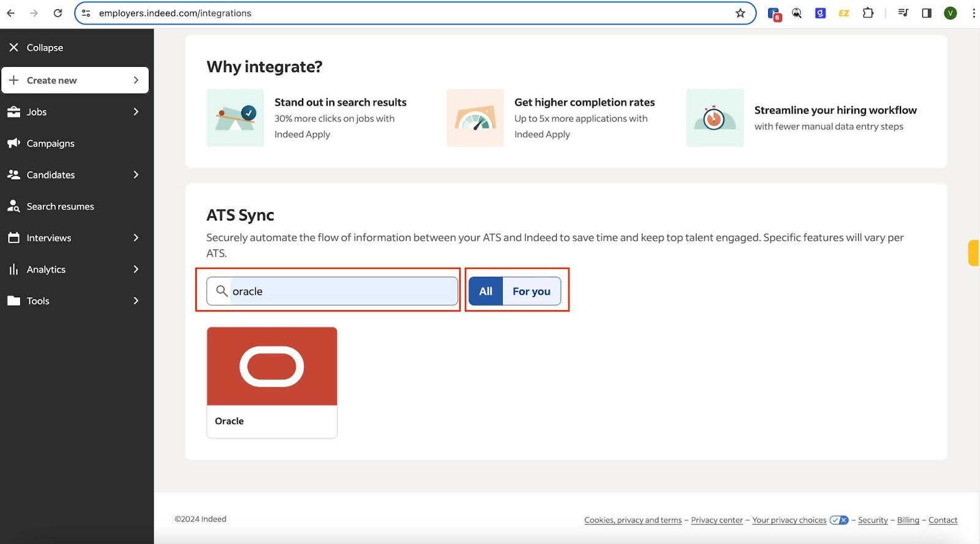Open the Oracle integration card

272,382
